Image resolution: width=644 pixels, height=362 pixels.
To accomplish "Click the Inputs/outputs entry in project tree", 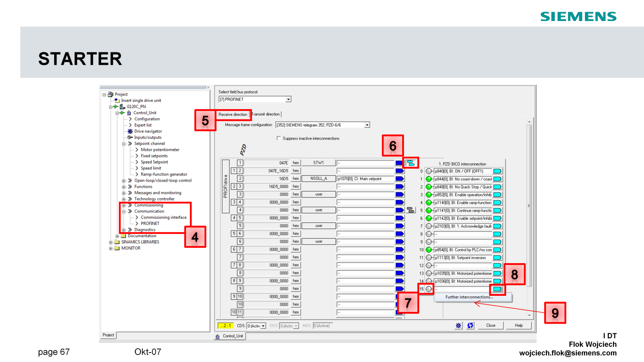I will point(147,137).
